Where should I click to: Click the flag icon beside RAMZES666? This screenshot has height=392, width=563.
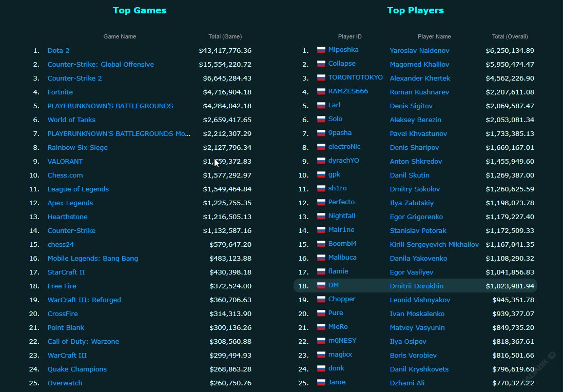pyautogui.click(x=321, y=92)
